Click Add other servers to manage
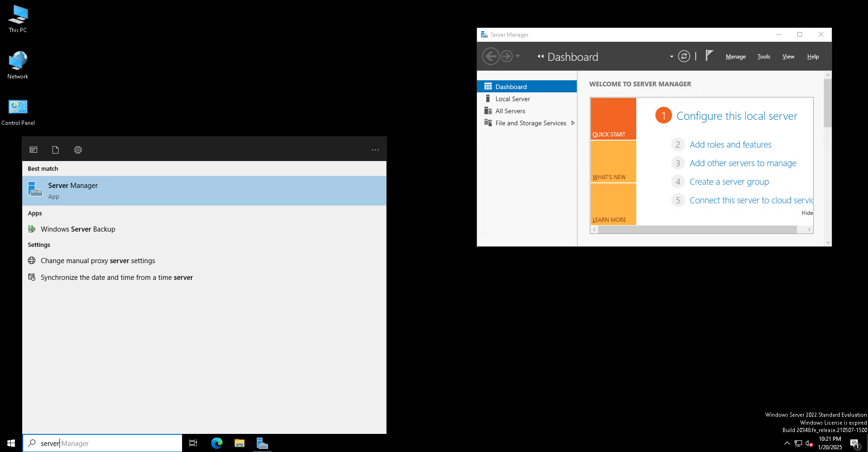Viewport: 868px width, 452px height. pos(743,163)
